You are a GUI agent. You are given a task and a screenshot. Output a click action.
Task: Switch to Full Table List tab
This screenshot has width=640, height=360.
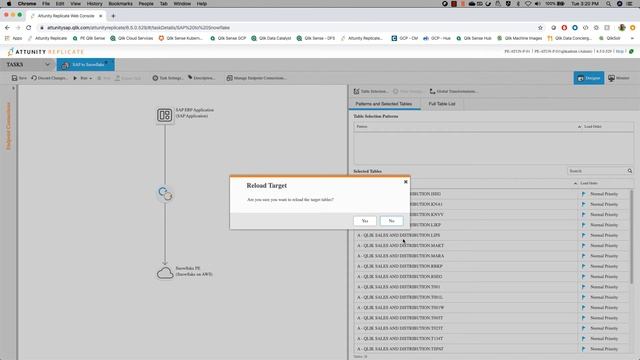pos(442,104)
